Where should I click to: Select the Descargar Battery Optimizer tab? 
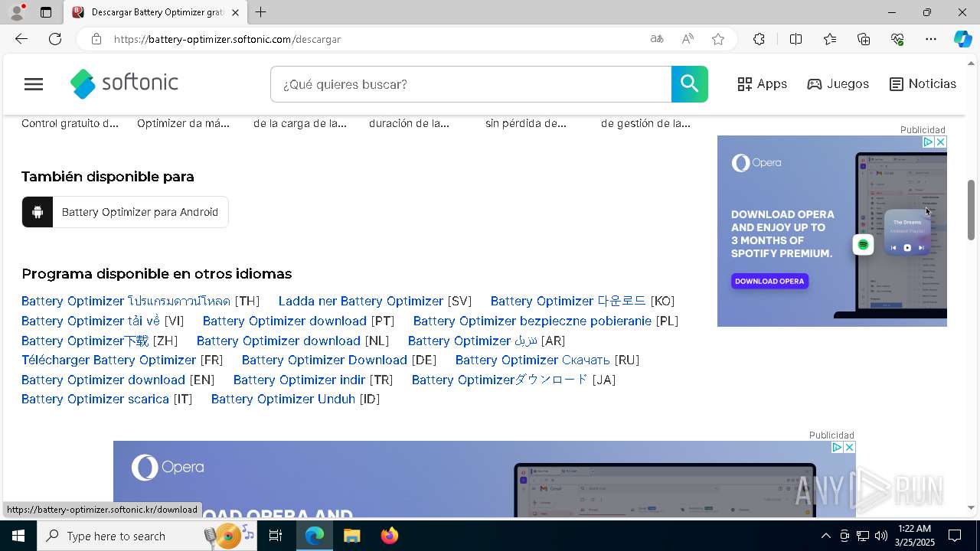[x=155, y=12]
